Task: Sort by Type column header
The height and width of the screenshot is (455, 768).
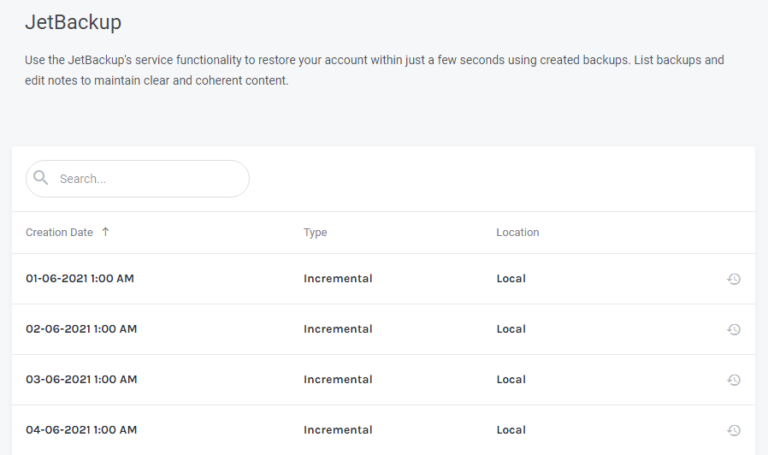Action: [315, 233]
